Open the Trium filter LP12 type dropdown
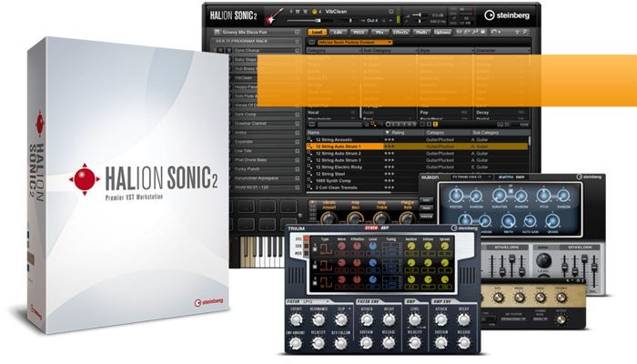 [316, 302]
